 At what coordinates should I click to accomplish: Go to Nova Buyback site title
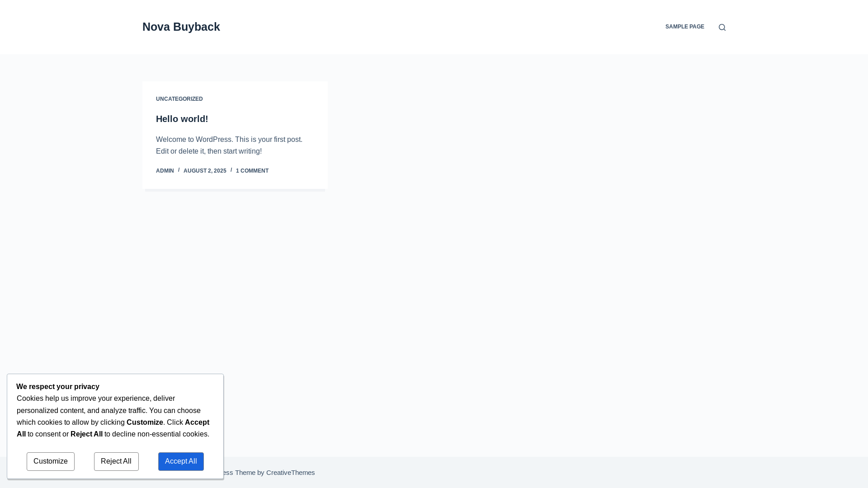pyautogui.click(x=181, y=27)
